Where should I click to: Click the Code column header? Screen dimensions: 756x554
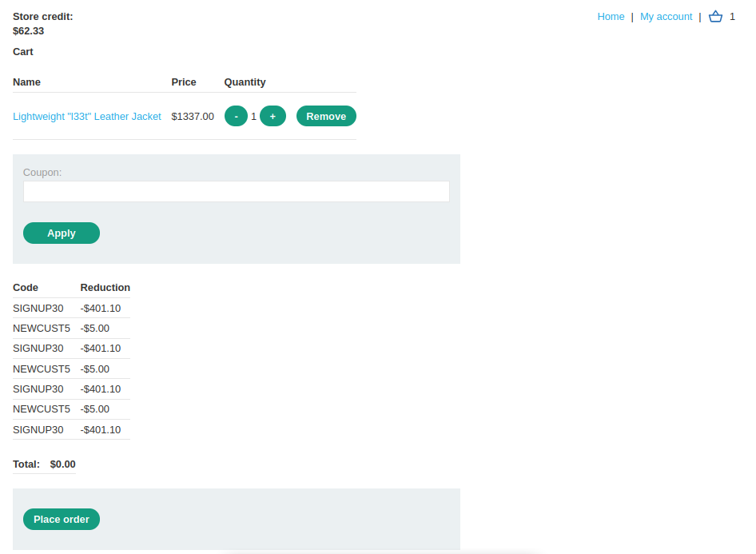click(x=26, y=288)
